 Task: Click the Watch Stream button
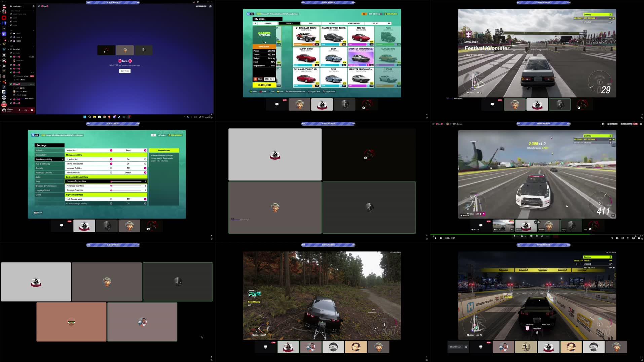coord(456,347)
